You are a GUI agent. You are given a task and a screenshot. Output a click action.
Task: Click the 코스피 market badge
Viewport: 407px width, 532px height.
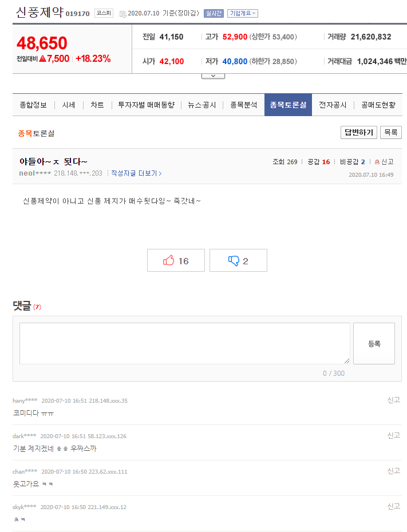(104, 13)
